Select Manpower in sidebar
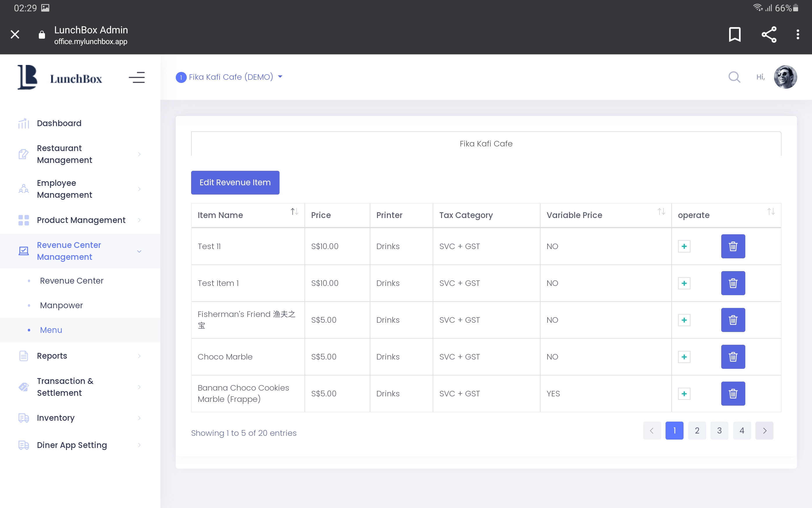812x508 pixels. pos(61,305)
